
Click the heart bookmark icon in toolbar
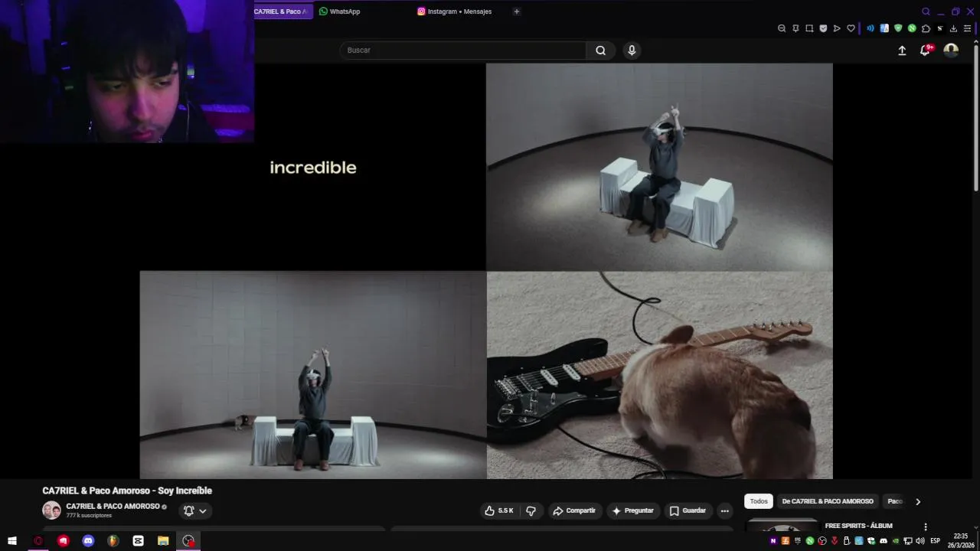(x=851, y=28)
